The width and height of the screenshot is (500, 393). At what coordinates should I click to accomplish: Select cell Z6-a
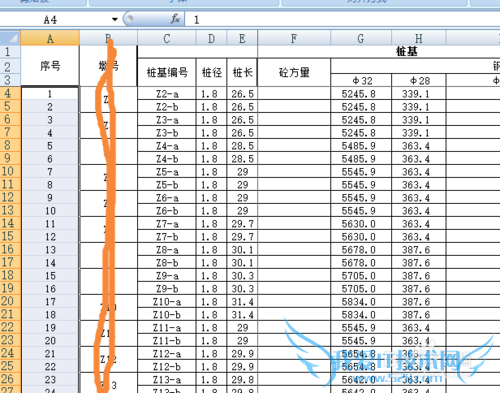click(x=167, y=198)
